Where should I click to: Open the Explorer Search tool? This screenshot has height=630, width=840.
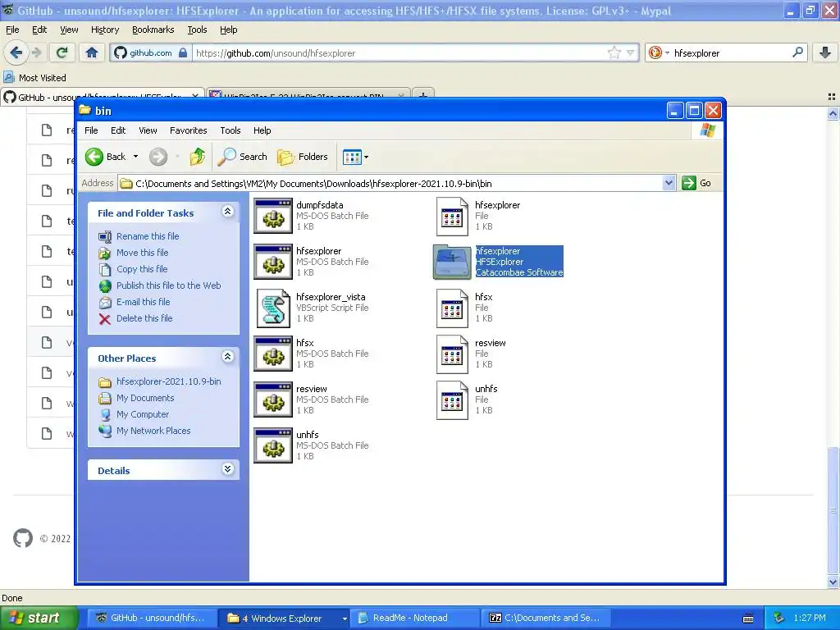pos(243,157)
